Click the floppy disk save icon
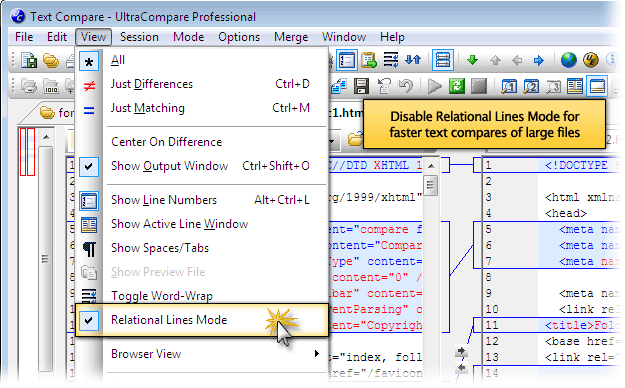 pyautogui.click(x=361, y=86)
